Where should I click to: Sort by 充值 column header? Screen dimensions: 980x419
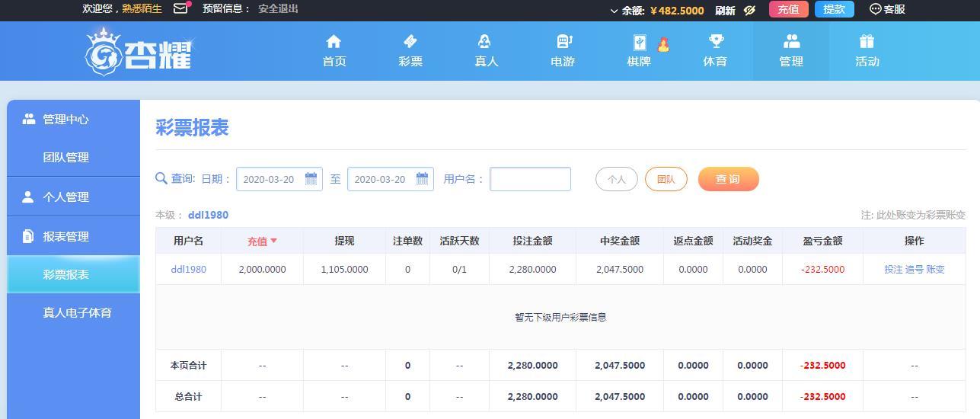pos(262,241)
